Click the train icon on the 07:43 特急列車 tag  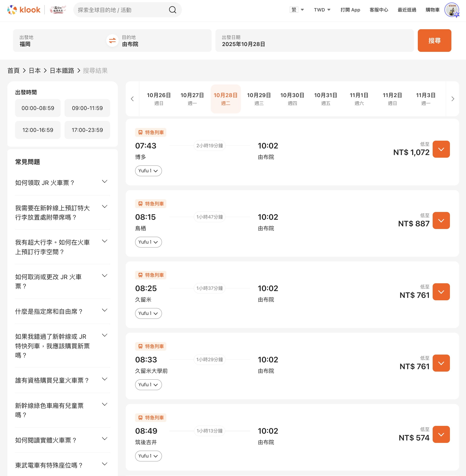pos(140,132)
